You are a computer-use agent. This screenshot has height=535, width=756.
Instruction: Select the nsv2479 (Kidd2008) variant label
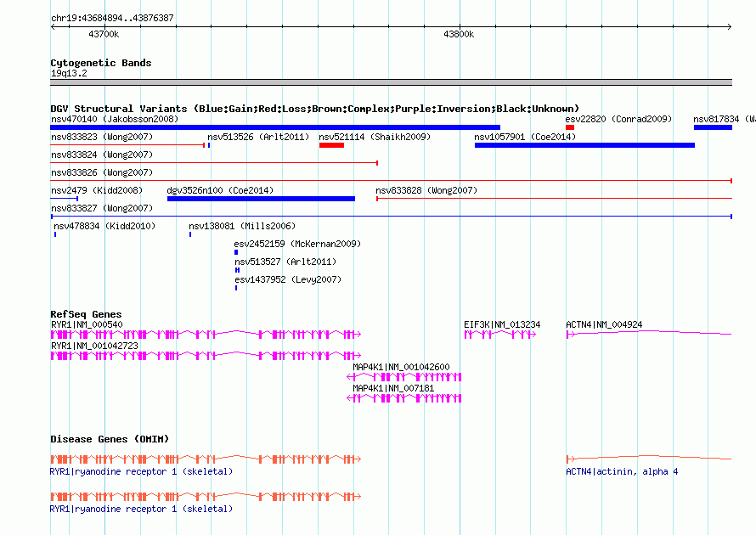(x=97, y=190)
